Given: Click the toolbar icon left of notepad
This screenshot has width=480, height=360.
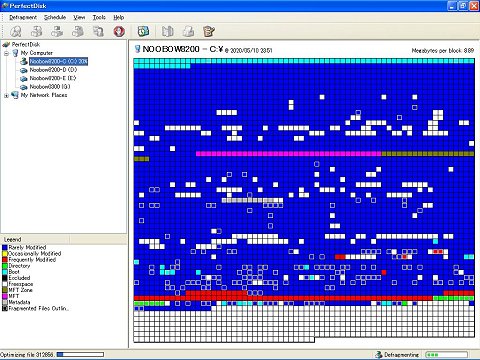Looking at the screenshot, I should pos(188,31).
